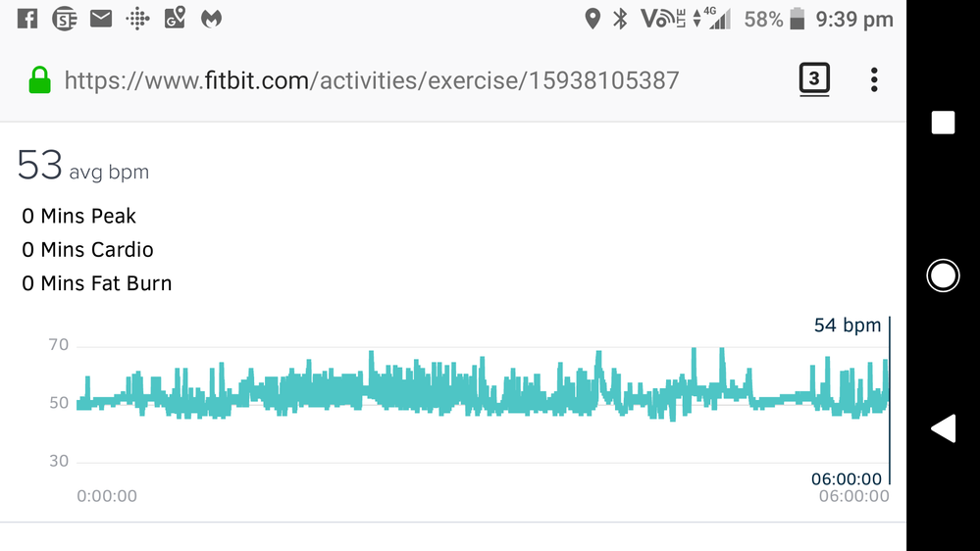Tap the Android recents square button

click(x=943, y=123)
